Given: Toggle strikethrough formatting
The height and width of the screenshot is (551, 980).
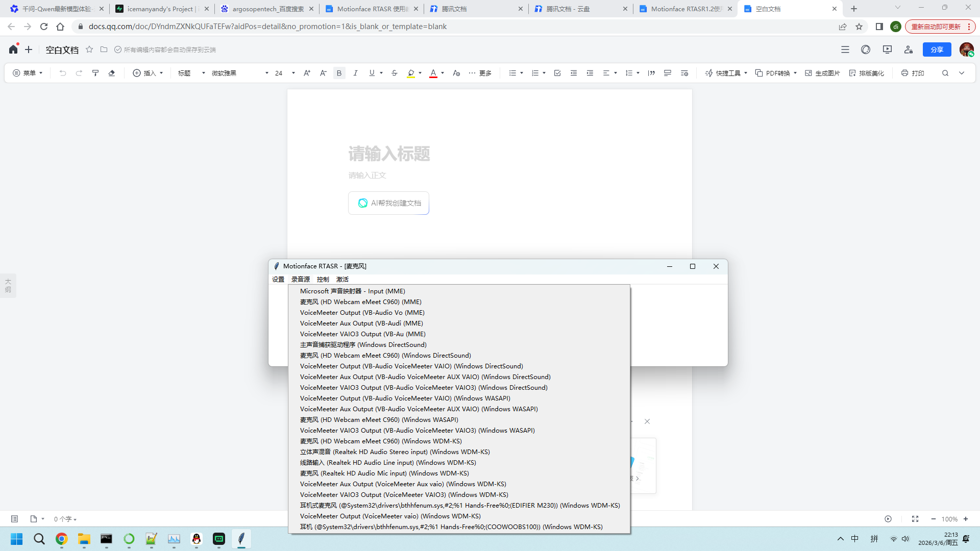Looking at the screenshot, I should 395,73.
